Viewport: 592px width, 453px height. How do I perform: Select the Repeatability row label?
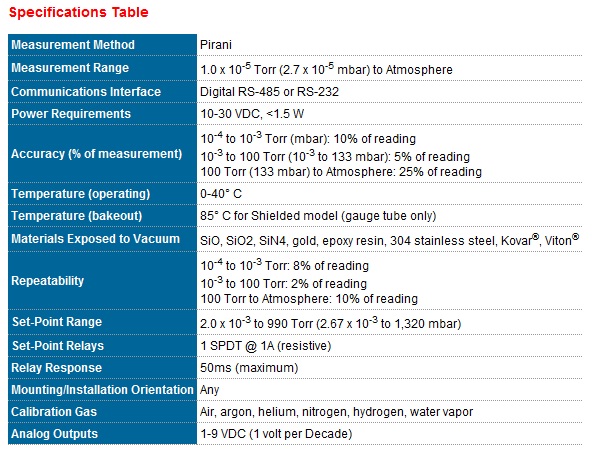click(x=48, y=280)
